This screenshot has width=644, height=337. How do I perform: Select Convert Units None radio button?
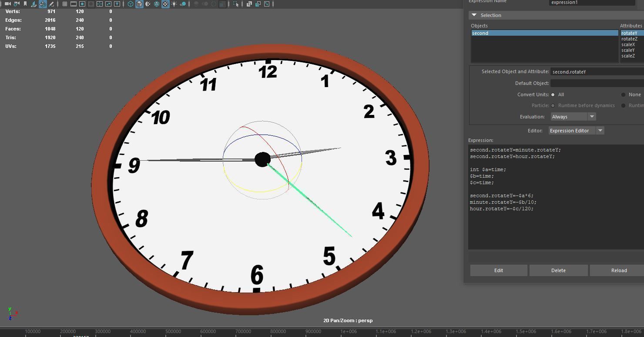pyautogui.click(x=623, y=94)
